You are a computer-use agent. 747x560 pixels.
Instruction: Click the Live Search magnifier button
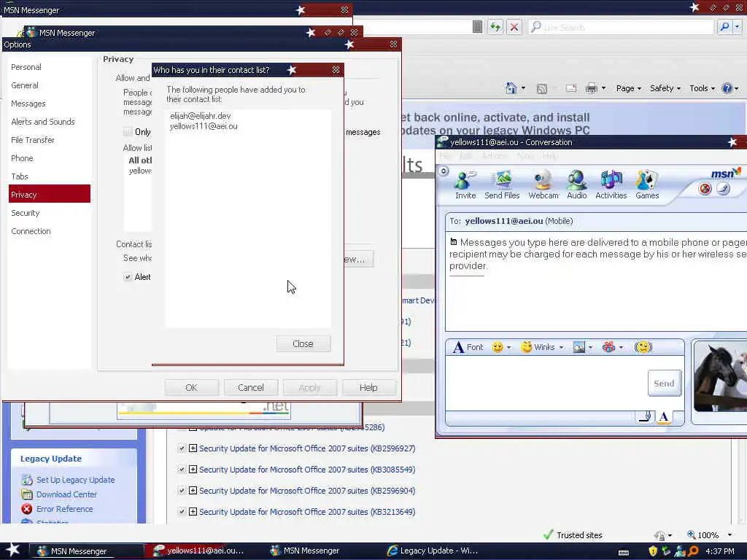724,27
